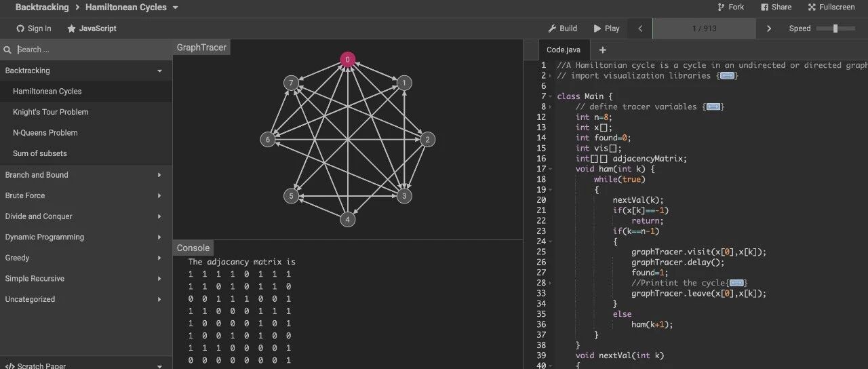Click code line 'nextVal(k);' inside the while loop
This screenshot has width=868, height=369.
[x=638, y=200]
